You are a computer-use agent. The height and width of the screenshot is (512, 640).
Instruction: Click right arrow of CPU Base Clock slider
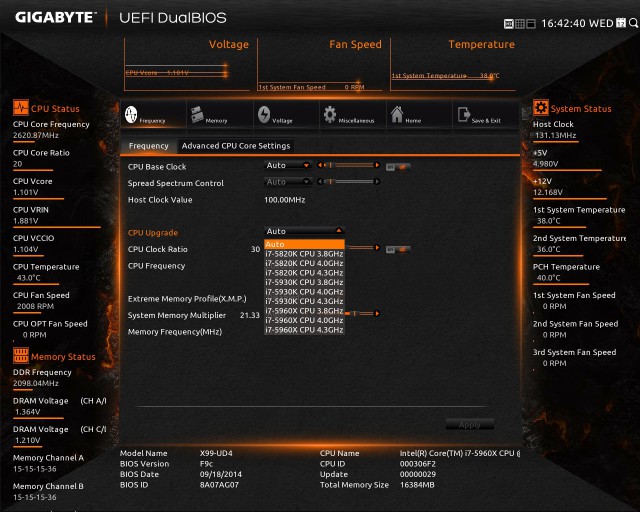[377, 165]
